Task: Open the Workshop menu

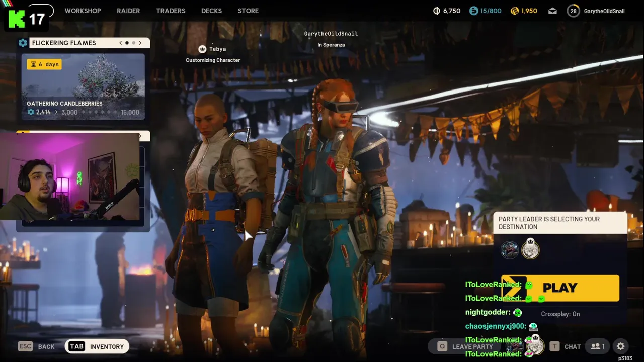Action: click(83, 11)
